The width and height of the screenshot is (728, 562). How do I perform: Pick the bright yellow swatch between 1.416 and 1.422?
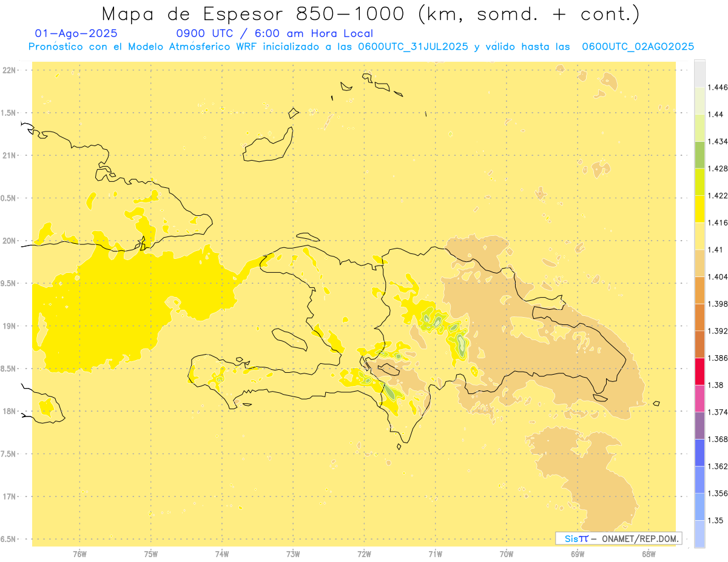(699, 209)
